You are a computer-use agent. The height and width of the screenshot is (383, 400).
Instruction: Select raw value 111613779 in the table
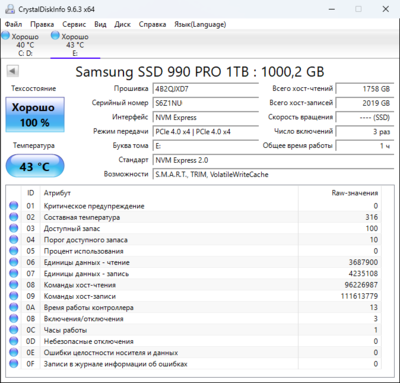pyautogui.click(x=359, y=296)
